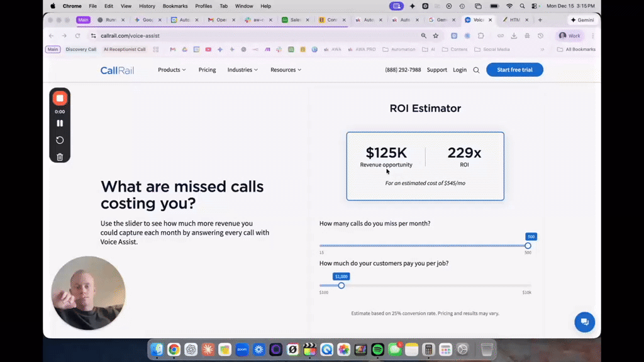
Task: Open macOS Spotlight search in menu bar
Action: coord(522,6)
